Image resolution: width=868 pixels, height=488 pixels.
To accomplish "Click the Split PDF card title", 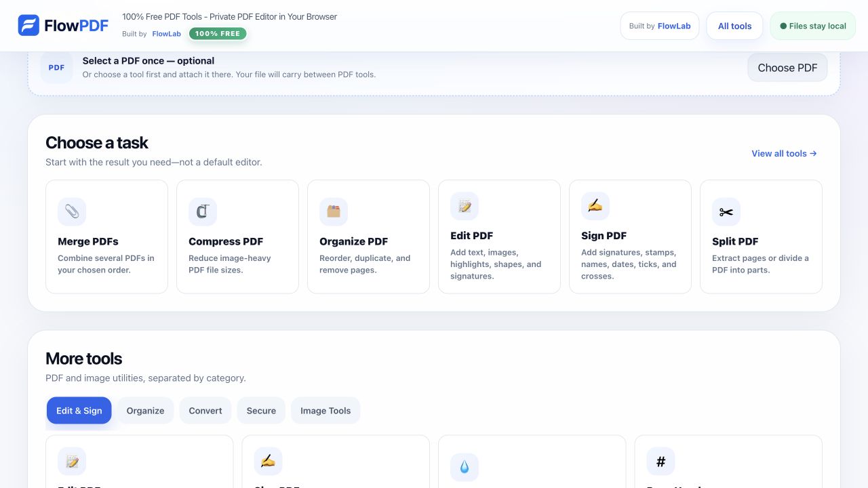I will [735, 241].
